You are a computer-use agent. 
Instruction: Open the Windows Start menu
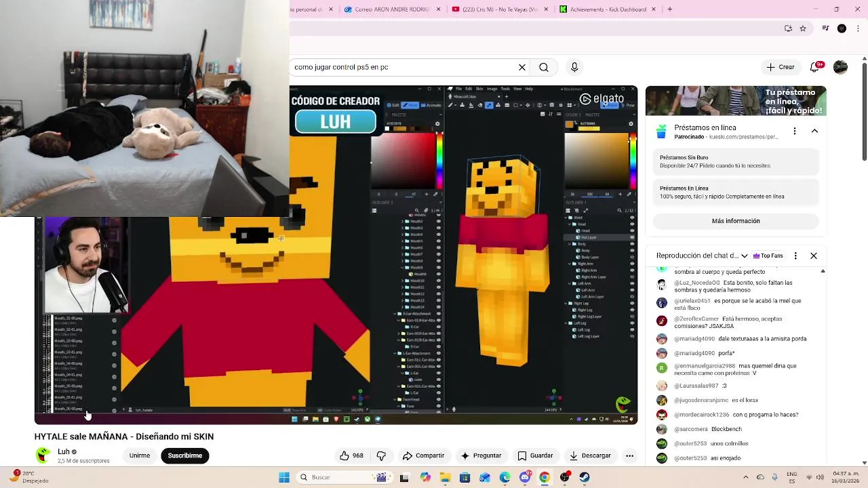click(284, 477)
